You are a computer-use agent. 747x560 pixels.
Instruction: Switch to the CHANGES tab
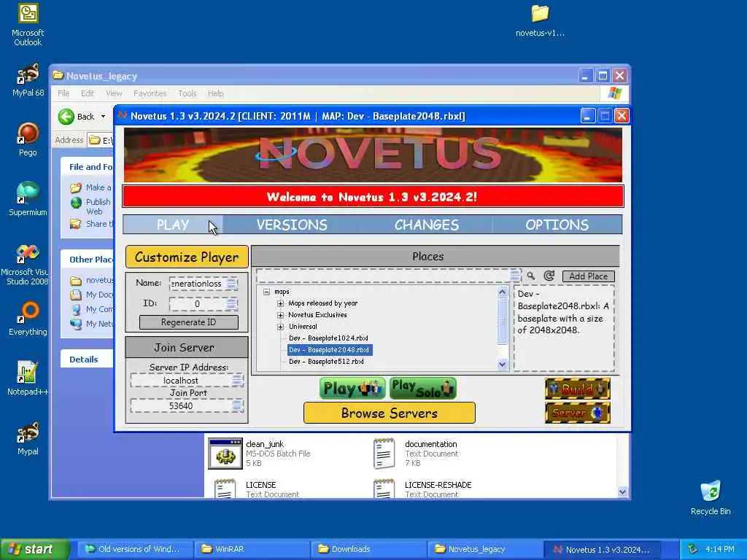[x=426, y=225]
